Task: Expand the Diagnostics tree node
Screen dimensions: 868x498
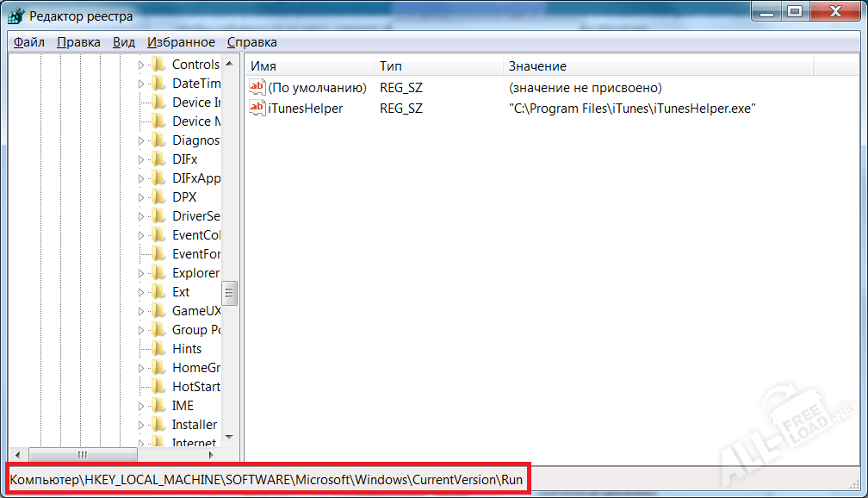Action: 142,140
